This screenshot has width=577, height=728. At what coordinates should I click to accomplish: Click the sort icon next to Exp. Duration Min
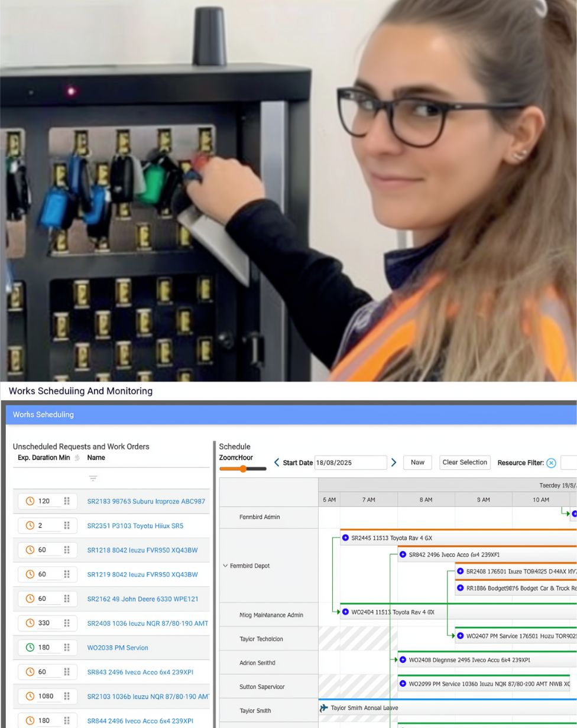[x=77, y=458]
